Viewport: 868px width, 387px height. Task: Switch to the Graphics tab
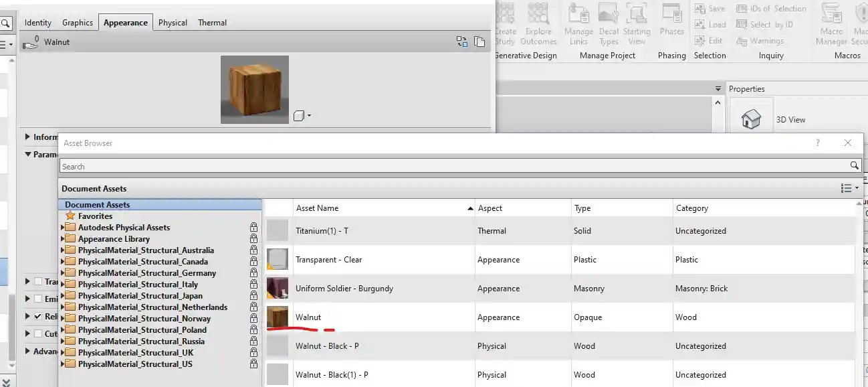(x=78, y=22)
